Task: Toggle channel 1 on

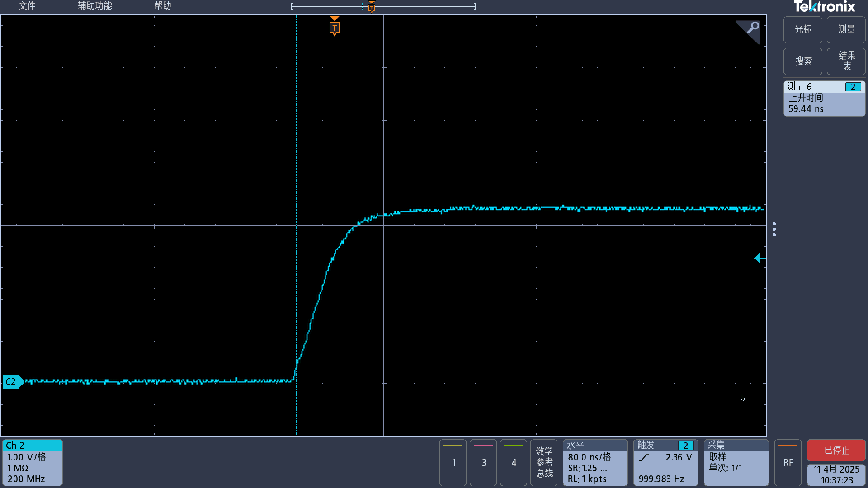Action: [x=453, y=462]
